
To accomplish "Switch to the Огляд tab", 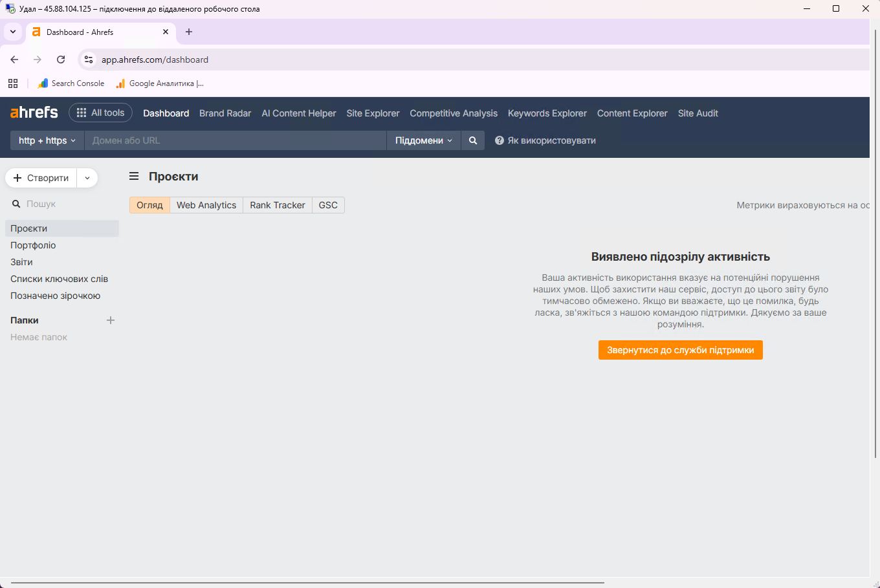I will 149,205.
